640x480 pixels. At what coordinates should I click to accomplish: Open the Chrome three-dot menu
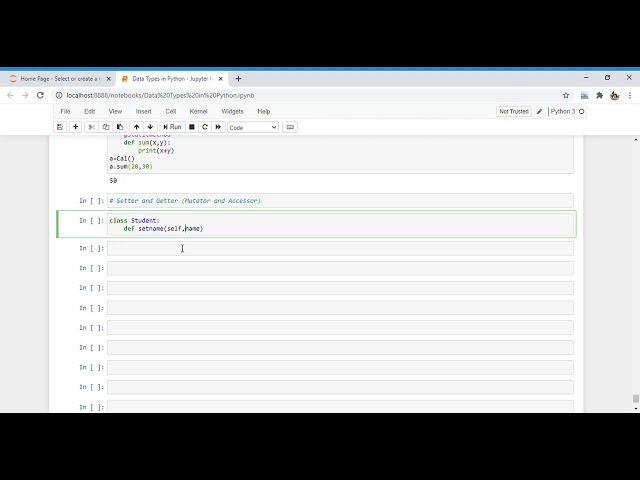(630, 95)
